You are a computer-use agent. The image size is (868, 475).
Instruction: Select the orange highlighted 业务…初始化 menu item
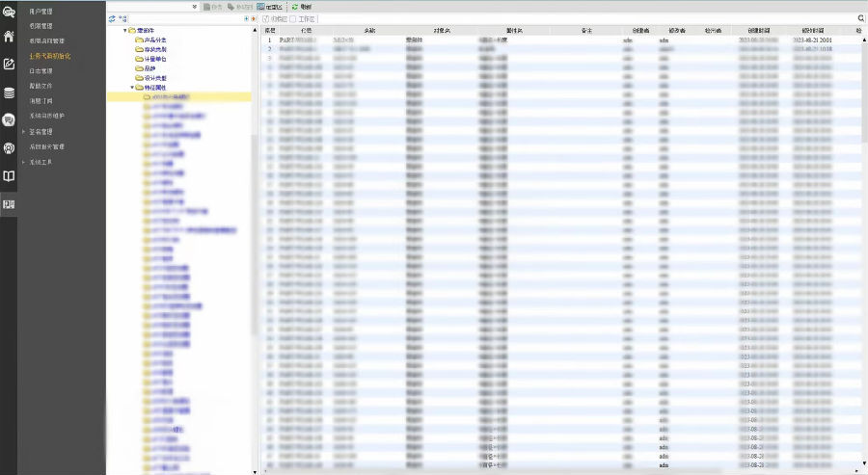pyautogui.click(x=50, y=56)
